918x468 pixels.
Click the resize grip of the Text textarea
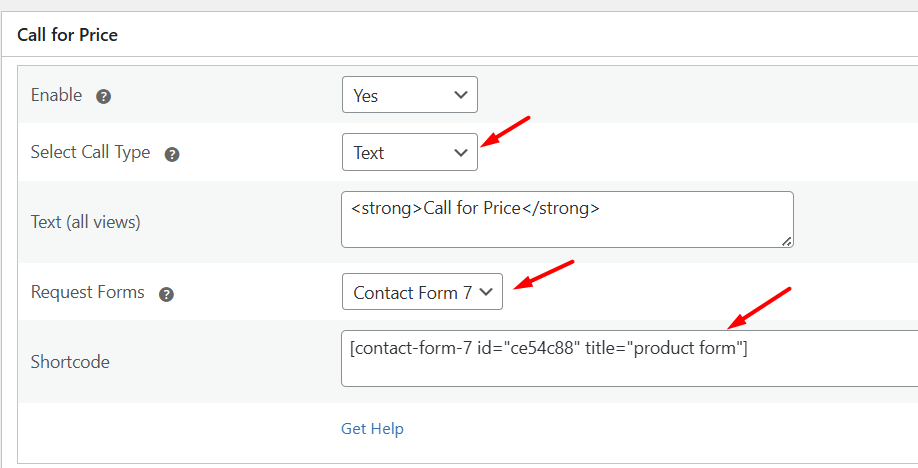tap(787, 240)
